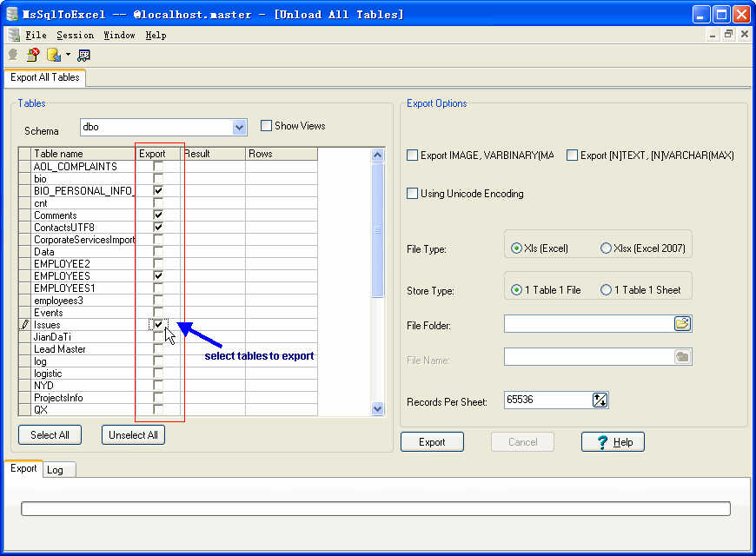
Task: Select the Events table row
Action: (168, 313)
